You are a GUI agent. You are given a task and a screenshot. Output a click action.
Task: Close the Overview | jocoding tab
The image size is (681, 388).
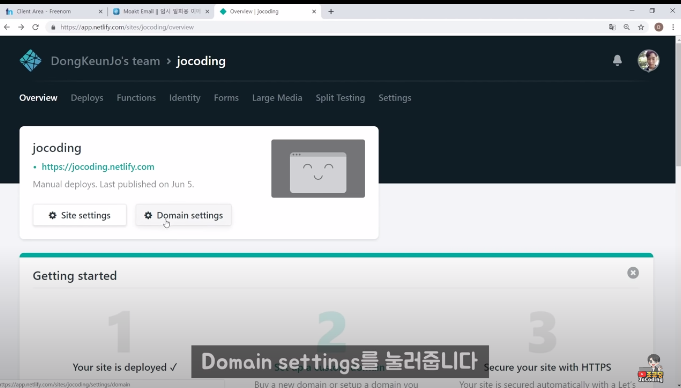(x=314, y=11)
